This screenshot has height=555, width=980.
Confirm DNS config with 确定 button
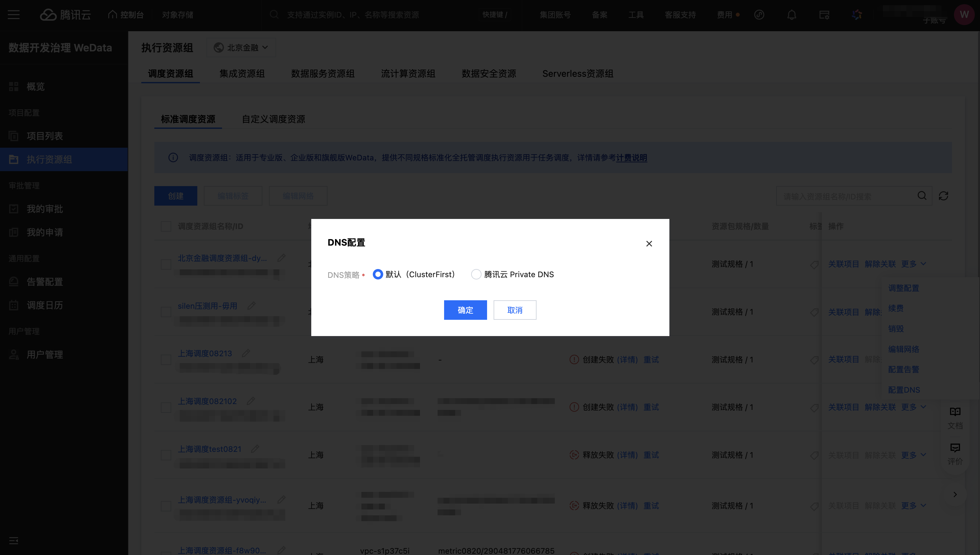[x=465, y=310]
